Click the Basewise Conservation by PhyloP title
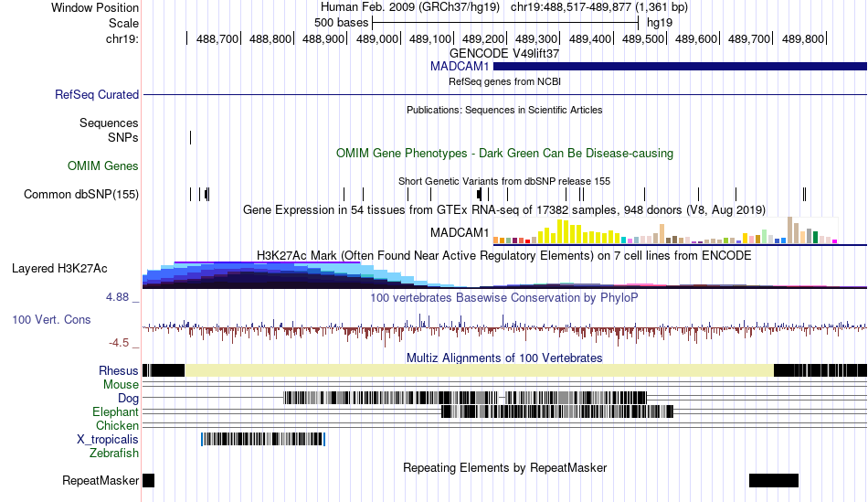 504,297
